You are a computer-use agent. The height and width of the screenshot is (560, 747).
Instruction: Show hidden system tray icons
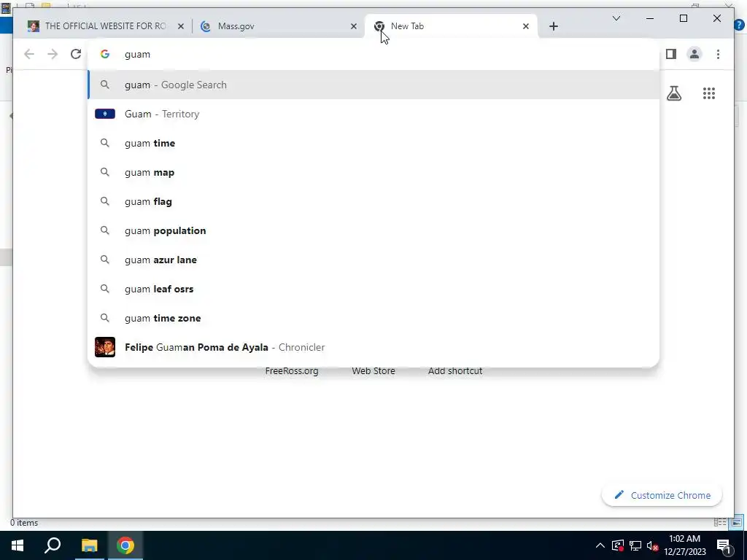(600, 545)
